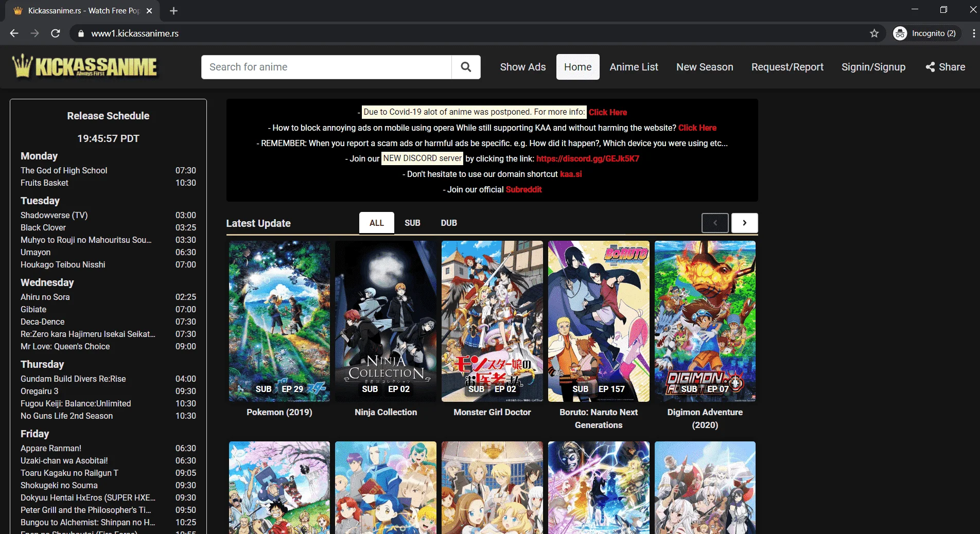Click the Digimon Adventure (2020) title
The height and width of the screenshot is (534, 980).
[x=705, y=418]
